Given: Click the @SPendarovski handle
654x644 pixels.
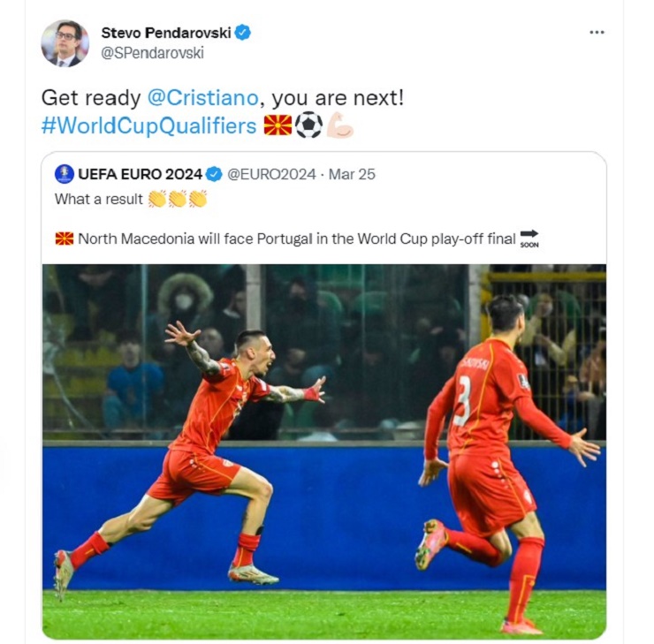Looking at the screenshot, I should click(152, 53).
